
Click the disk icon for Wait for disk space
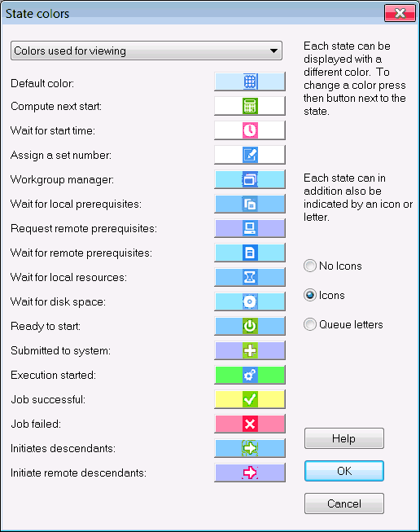click(250, 301)
